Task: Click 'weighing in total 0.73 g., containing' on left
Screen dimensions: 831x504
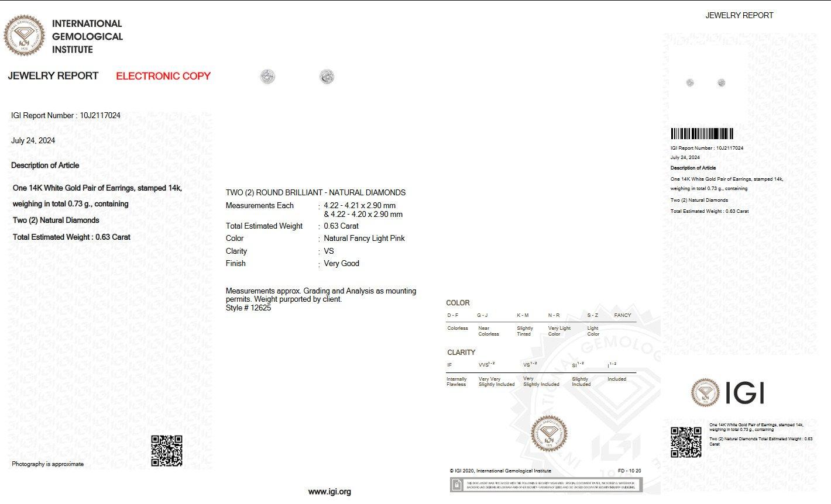Action: (x=70, y=204)
